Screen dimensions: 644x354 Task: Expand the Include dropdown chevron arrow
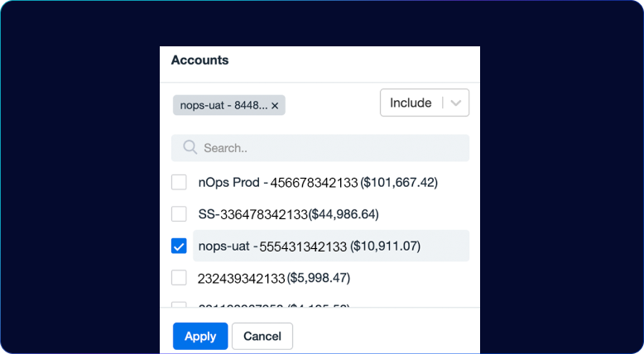[455, 103]
